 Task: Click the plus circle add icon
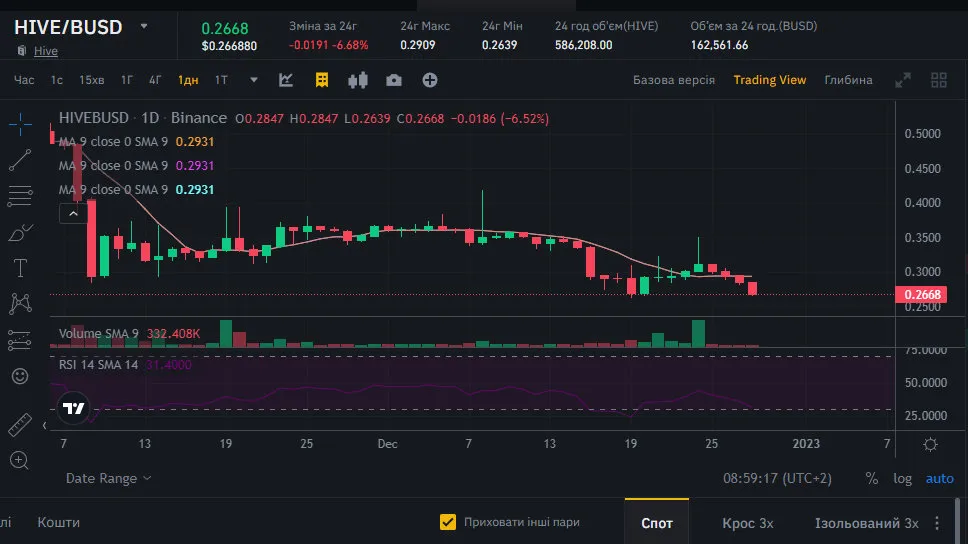pyautogui.click(x=430, y=80)
